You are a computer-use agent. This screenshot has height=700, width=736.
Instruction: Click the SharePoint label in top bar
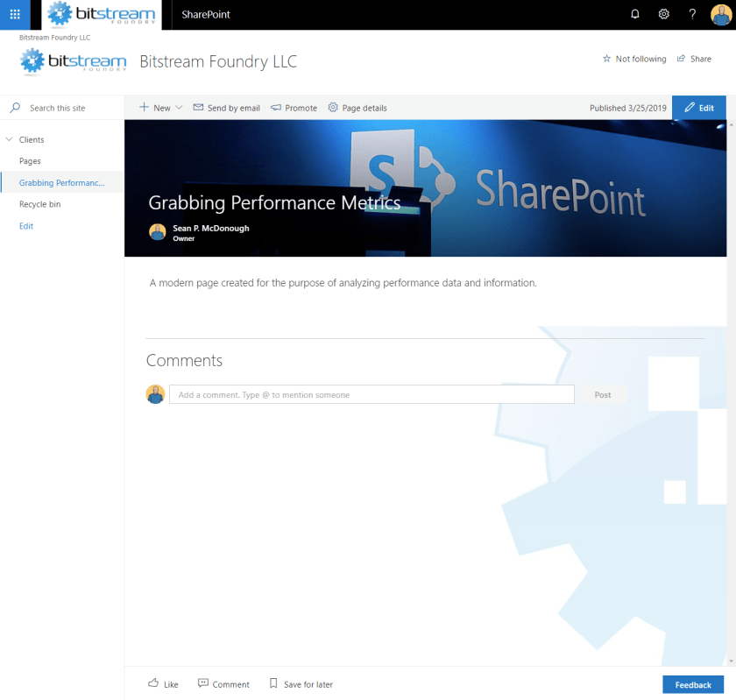coord(206,15)
